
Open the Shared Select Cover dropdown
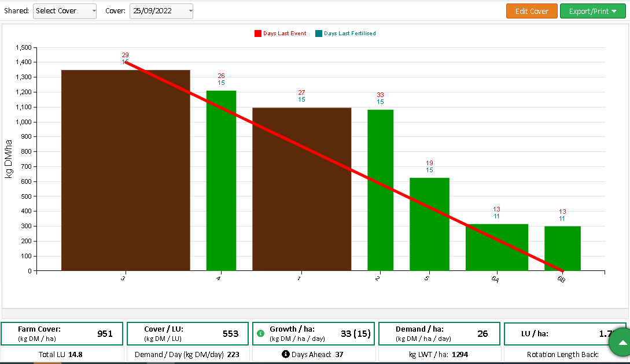click(x=65, y=11)
